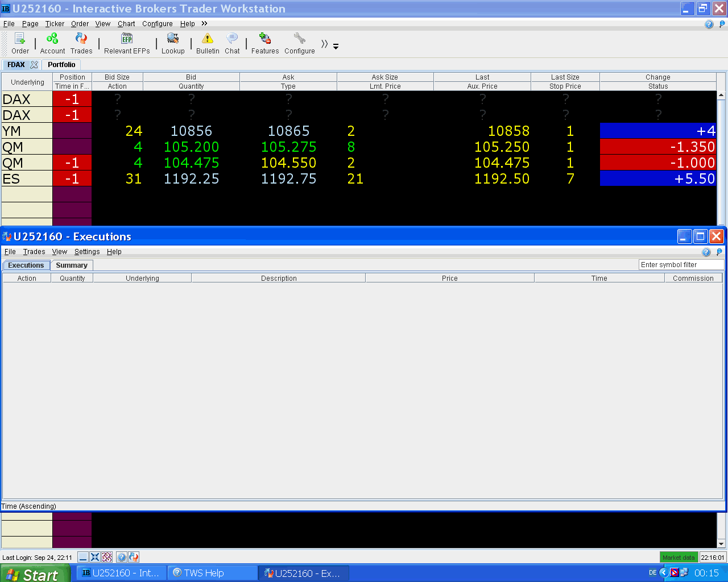Open the Ticker menu
Image resolution: width=728 pixels, height=582 pixels.
(x=55, y=24)
